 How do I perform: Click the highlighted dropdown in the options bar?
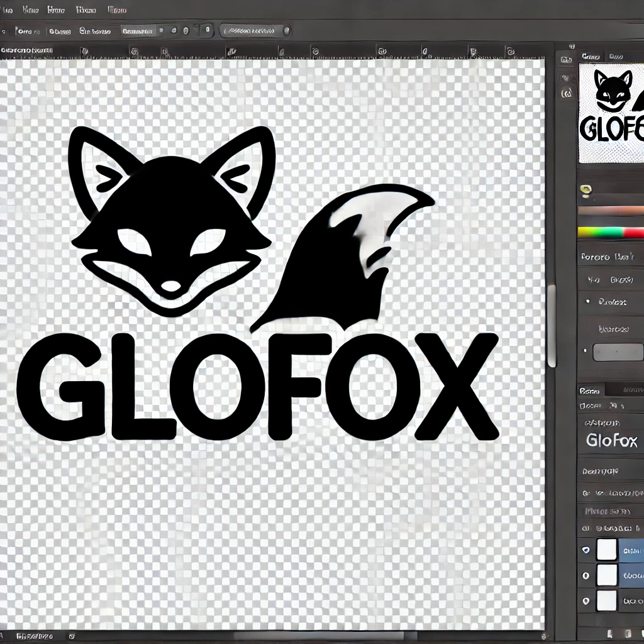point(137,30)
